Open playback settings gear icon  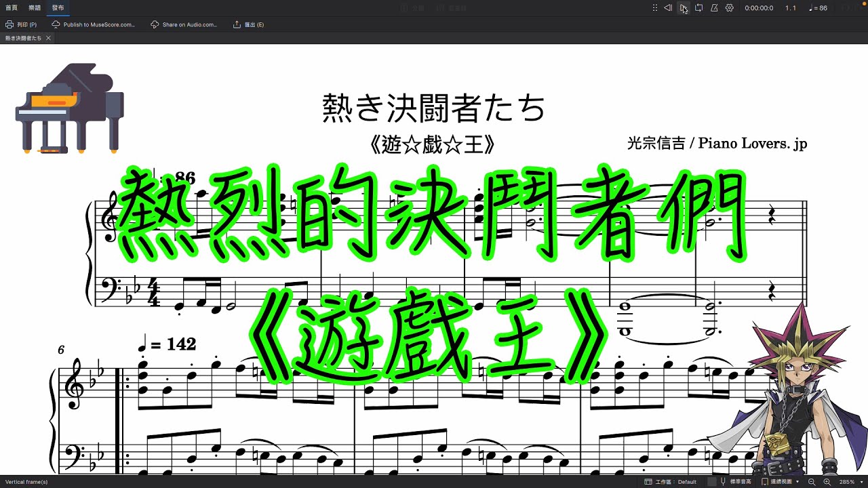click(x=730, y=8)
